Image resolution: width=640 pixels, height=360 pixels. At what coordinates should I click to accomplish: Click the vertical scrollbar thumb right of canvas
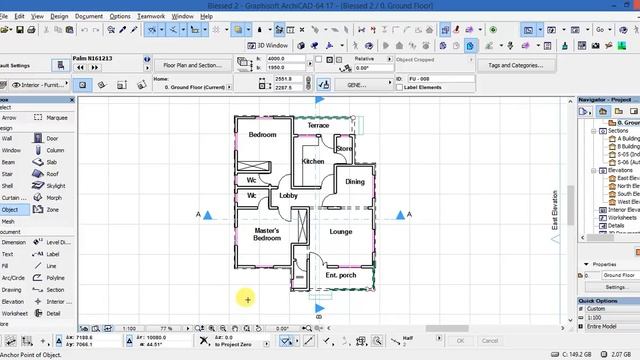pos(570,205)
